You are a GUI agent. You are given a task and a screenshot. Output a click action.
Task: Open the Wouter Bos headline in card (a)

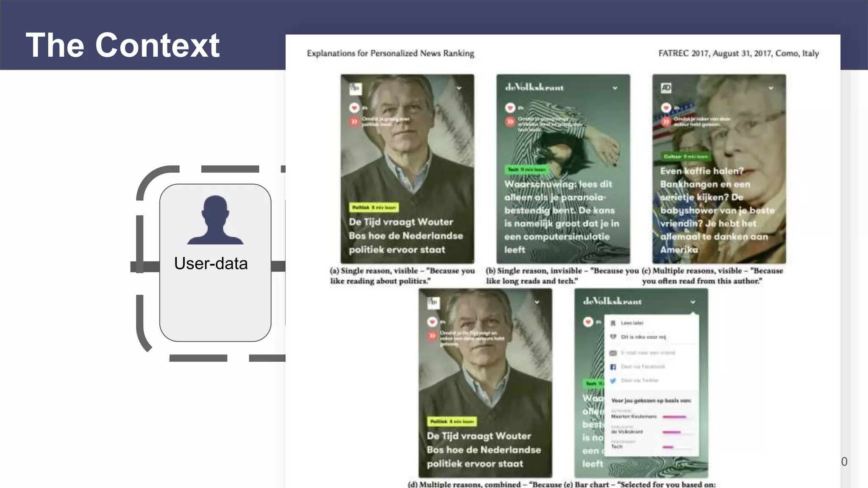click(x=406, y=236)
